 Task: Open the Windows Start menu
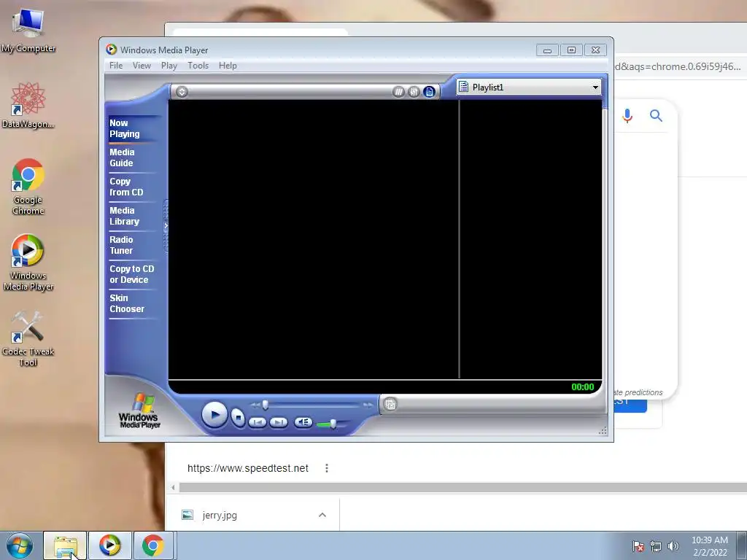[20, 545]
